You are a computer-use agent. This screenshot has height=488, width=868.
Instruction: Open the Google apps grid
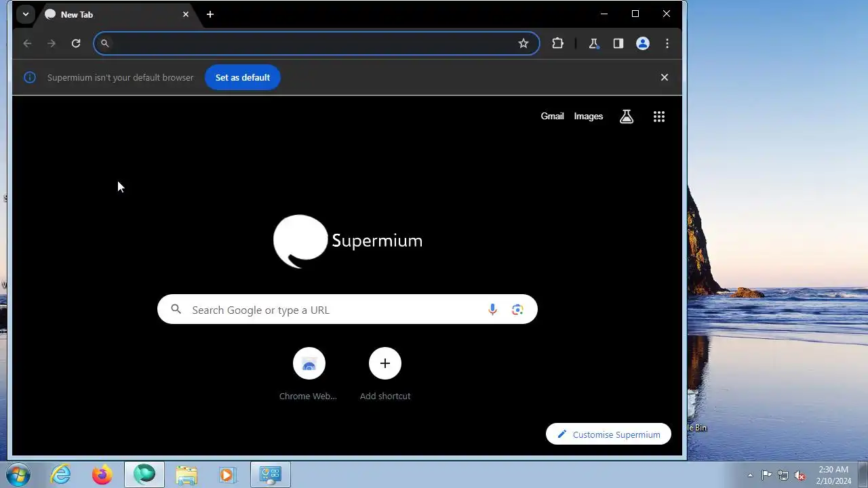tap(659, 117)
